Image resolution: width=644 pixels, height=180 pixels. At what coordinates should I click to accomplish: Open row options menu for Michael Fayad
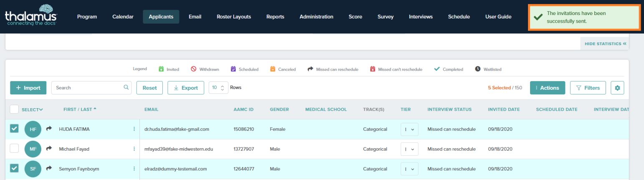[x=134, y=149]
